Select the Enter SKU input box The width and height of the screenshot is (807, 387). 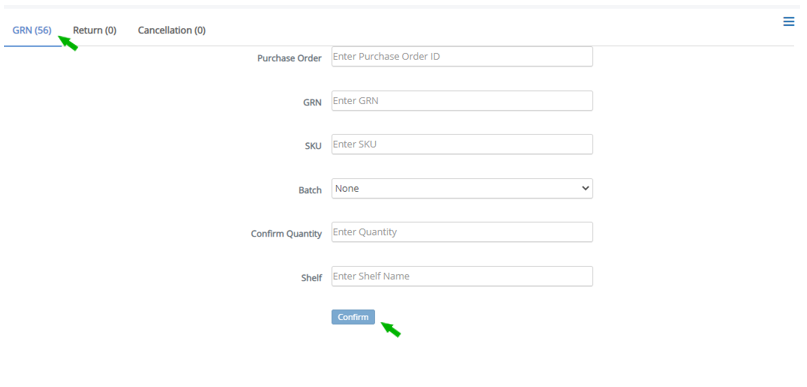click(462, 145)
